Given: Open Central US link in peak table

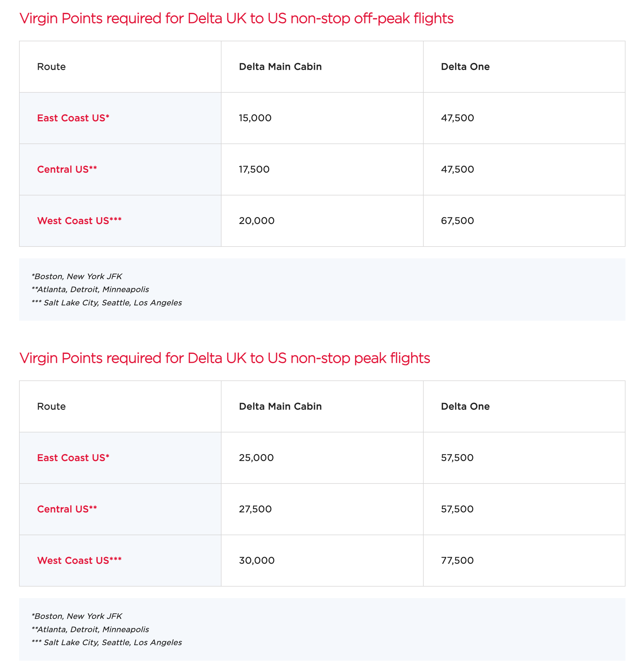Looking at the screenshot, I should tap(67, 509).
